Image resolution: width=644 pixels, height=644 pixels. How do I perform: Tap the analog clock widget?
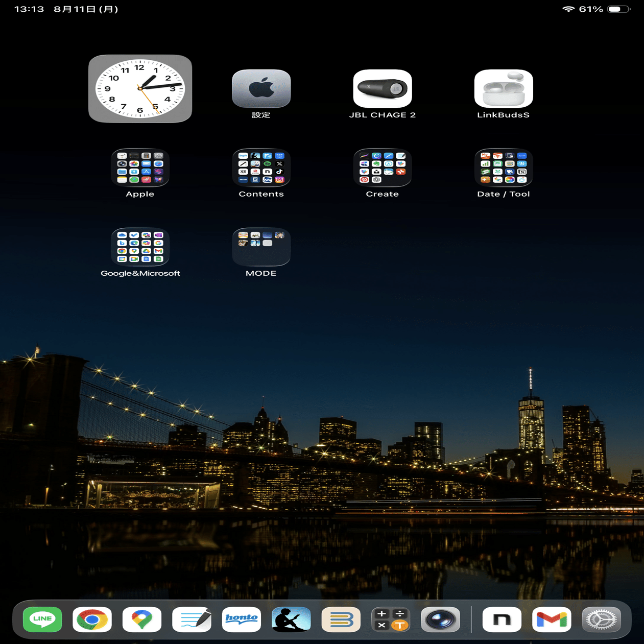pos(140,88)
